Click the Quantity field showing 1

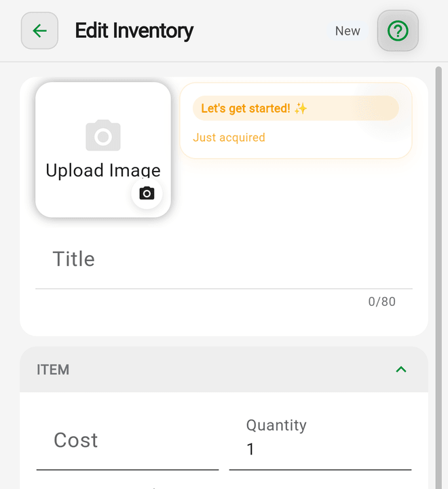point(320,440)
